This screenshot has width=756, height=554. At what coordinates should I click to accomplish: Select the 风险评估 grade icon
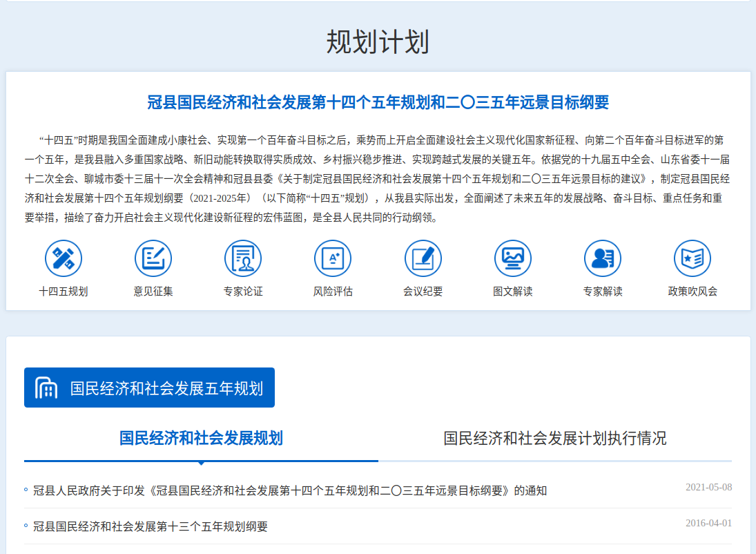(333, 258)
